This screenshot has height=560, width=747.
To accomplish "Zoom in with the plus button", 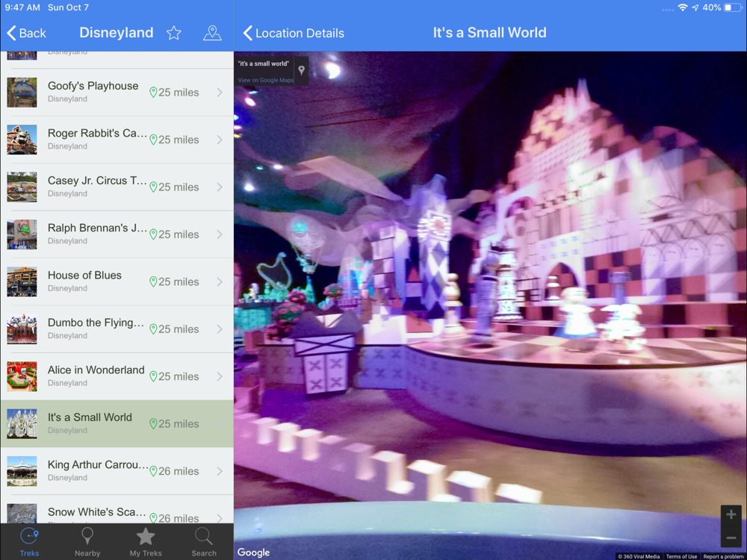I will tap(731, 514).
